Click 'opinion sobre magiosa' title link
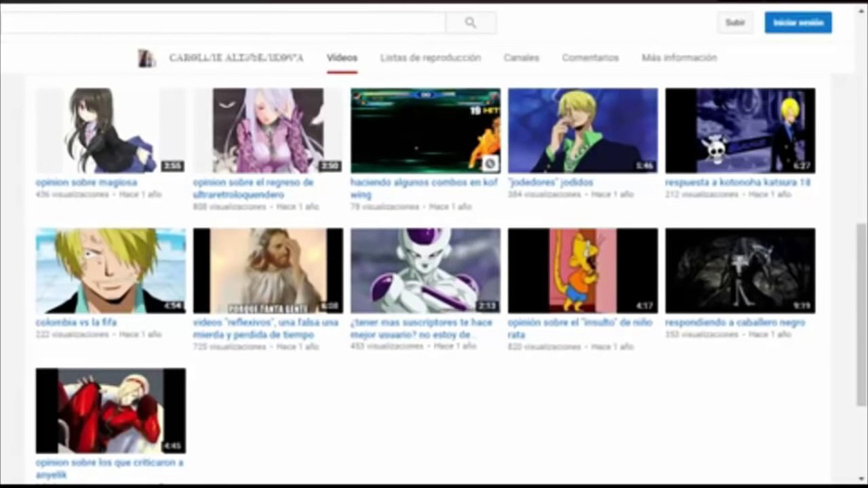Screen dimensions: 868x488 tap(86, 182)
